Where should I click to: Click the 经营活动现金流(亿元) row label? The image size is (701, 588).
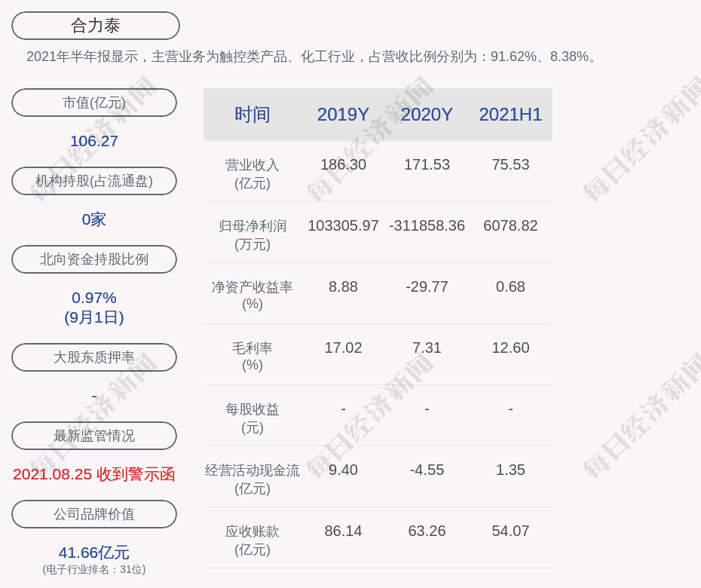(x=253, y=479)
